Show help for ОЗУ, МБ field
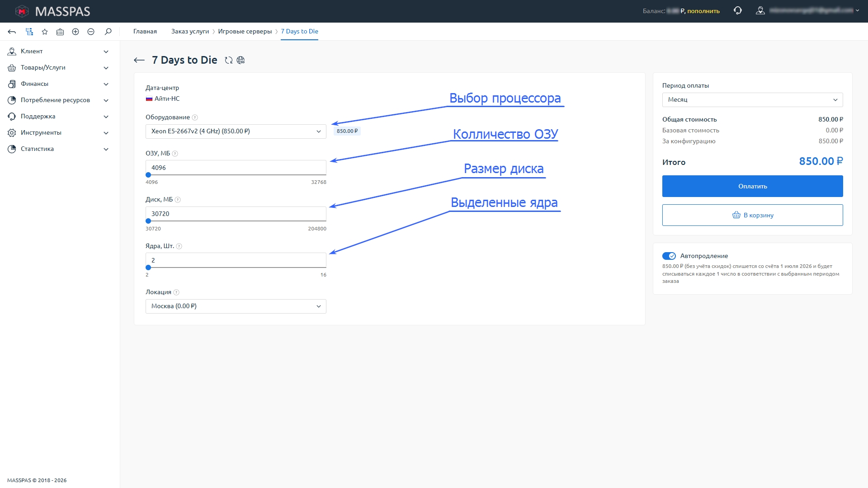Image resolution: width=868 pixels, height=488 pixels. (x=175, y=154)
